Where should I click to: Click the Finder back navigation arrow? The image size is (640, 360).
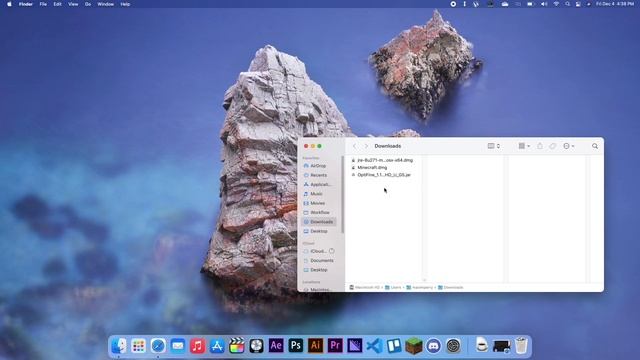(355, 146)
